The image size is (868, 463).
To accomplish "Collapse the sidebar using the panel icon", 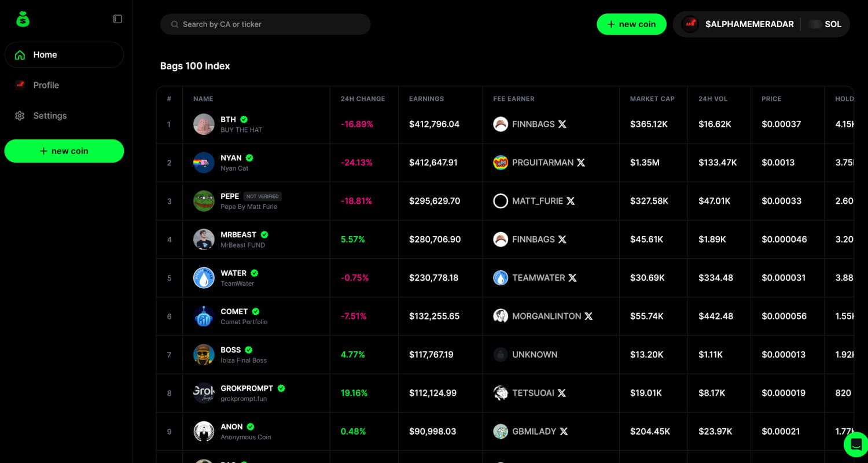I will pos(117,19).
